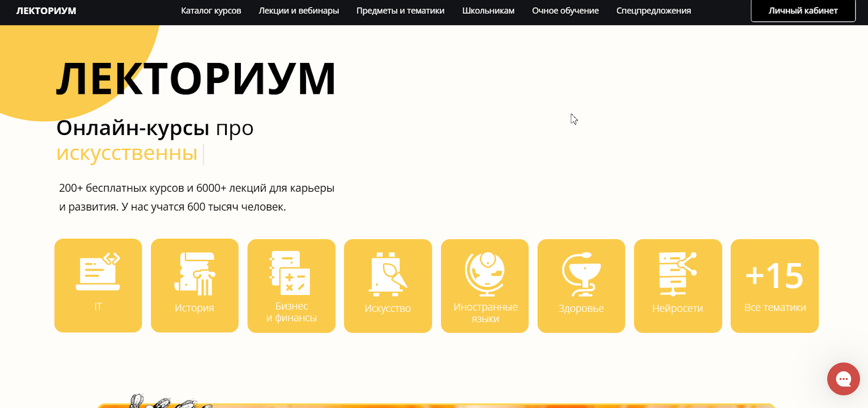Select the Здоровье medical bowl icon
This screenshot has height=408, width=868.
(581, 274)
